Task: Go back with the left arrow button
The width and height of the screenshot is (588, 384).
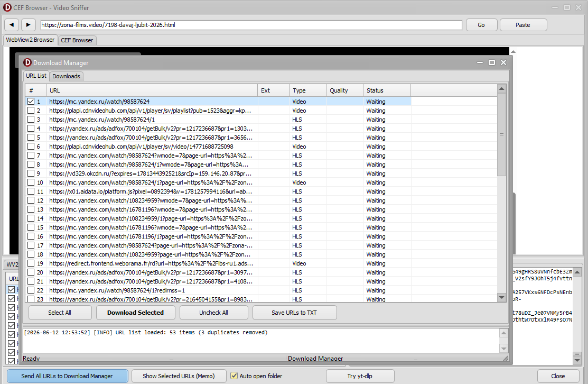Action: pyautogui.click(x=12, y=25)
